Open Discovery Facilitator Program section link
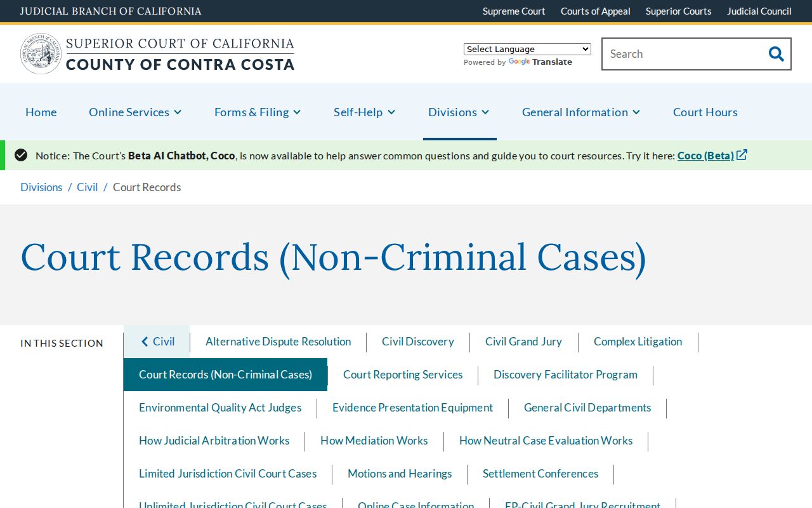 click(565, 375)
